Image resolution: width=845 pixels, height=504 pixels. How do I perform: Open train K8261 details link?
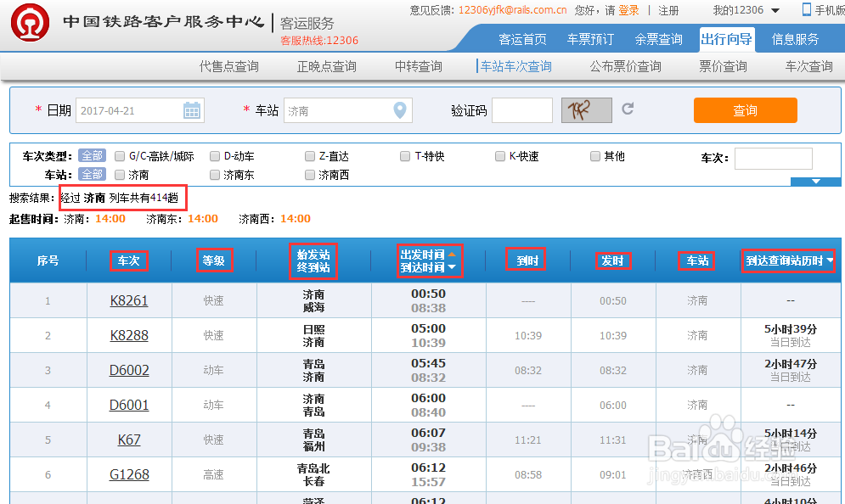128,300
